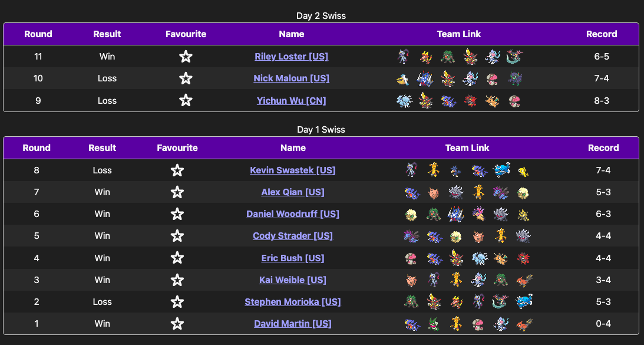Image resolution: width=644 pixels, height=345 pixels.
Task: Click first Pokémon sprite in Alex Qian's team
Action: click(411, 192)
